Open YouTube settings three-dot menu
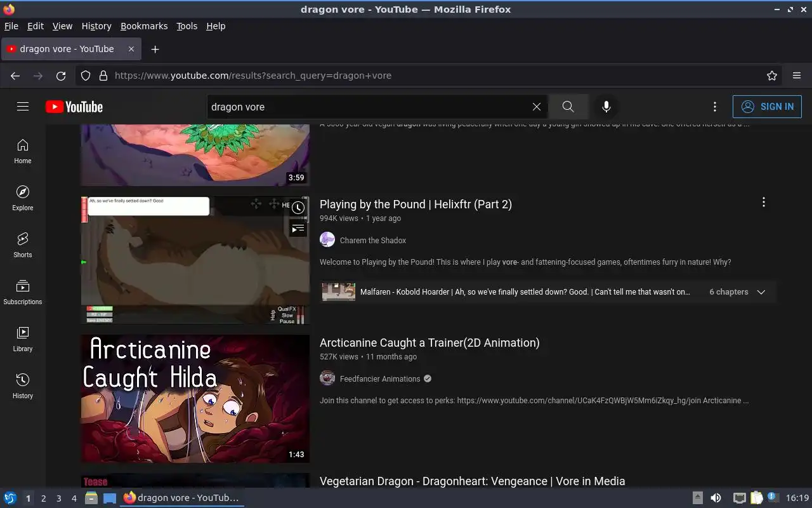The width and height of the screenshot is (812, 508). (x=715, y=107)
